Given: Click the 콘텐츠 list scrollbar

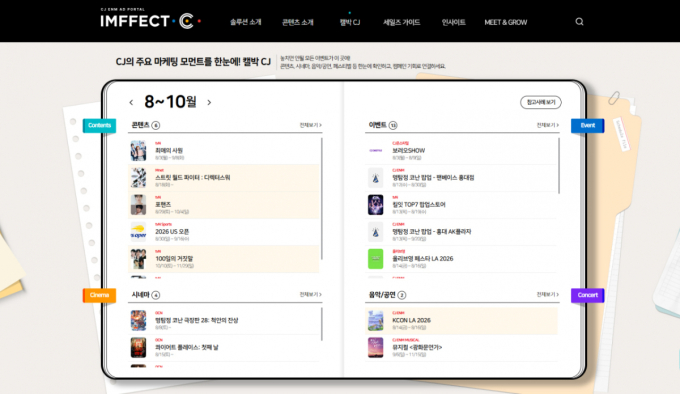Looking at the screenshot, I should [322, 199].
